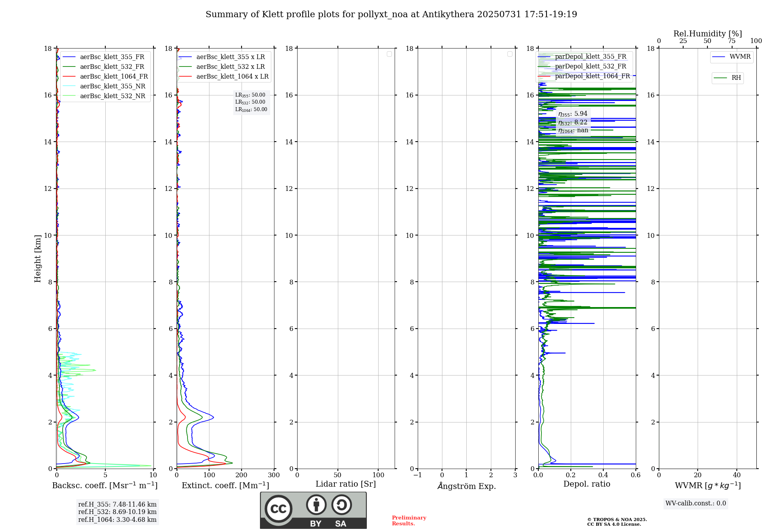The height and width of the screenshot is (532, 783).
Task: Click the Rel.Humidity [%] top axis label
Action: click(707, 34)
